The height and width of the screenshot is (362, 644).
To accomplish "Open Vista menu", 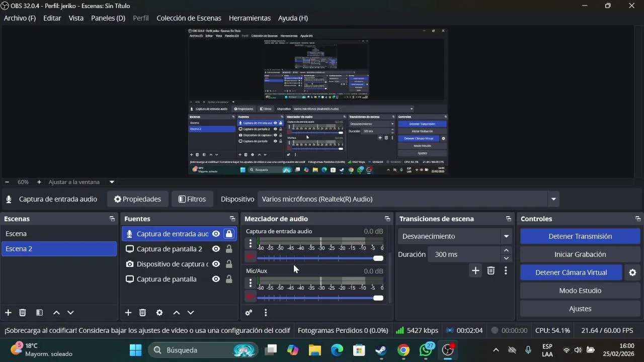I will [76, 18].
